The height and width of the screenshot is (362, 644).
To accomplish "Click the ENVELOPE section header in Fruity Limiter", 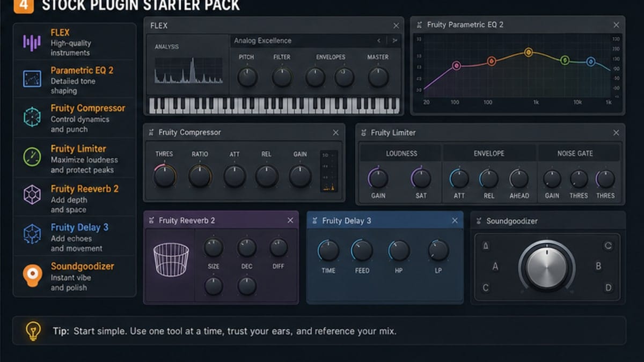I will [x=489, y=153].
